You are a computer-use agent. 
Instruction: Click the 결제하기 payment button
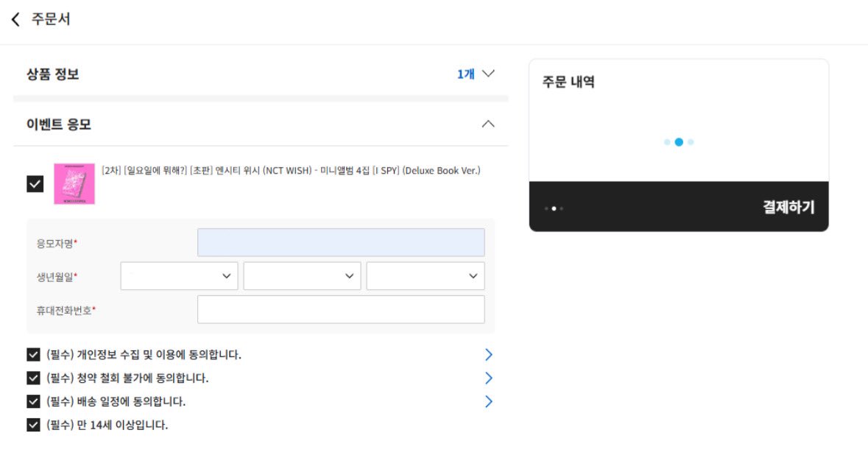click(679, 207)
